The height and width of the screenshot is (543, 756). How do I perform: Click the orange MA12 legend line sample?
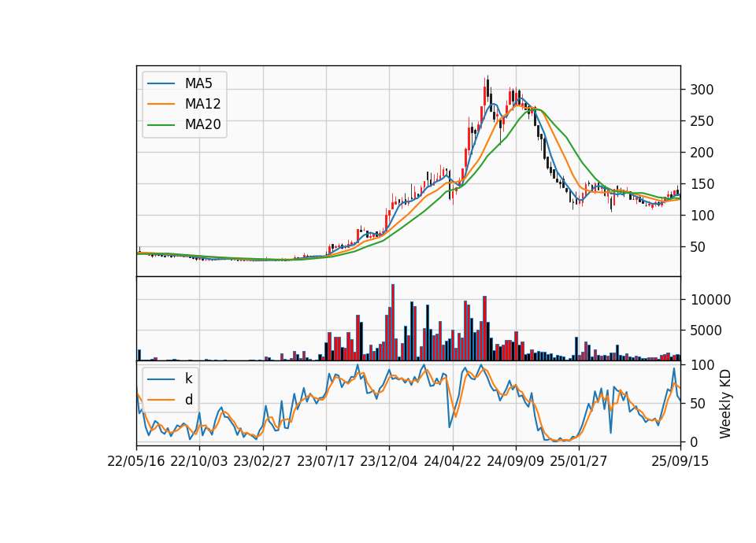click(x=161, y=104)
